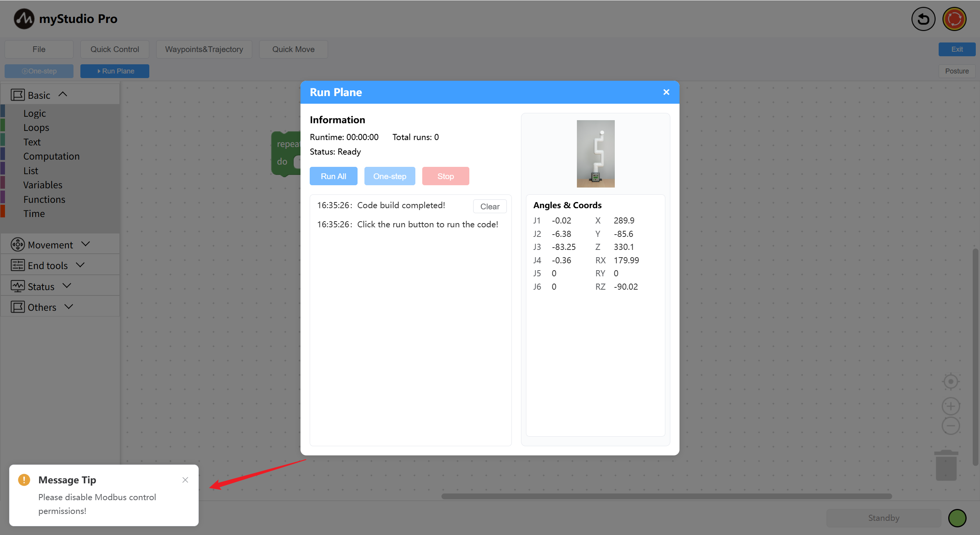Viewport: 980px width, 535px height.
Task: Open the Waypoints&Trajectory tab
Action: pyautogui.click(x=204, y=49)
